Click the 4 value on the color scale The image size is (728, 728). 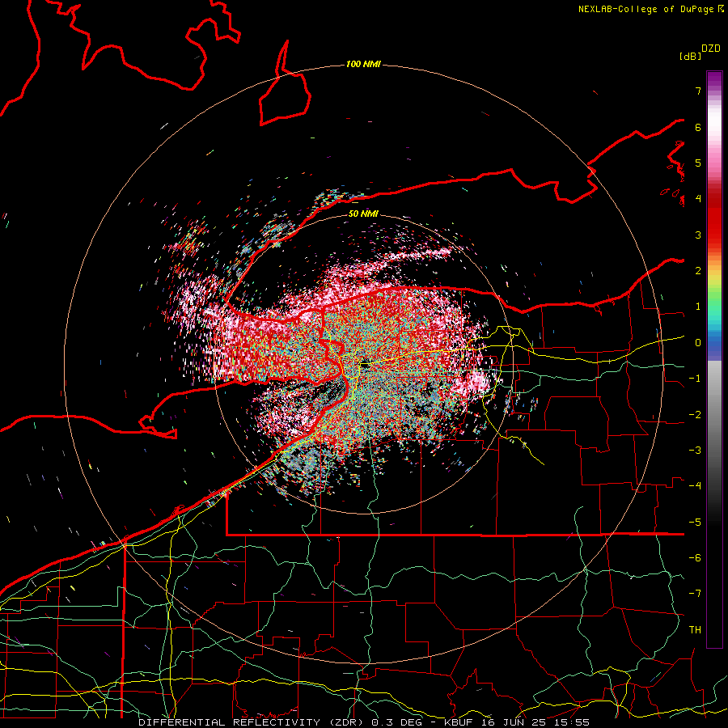pos(698,199)
